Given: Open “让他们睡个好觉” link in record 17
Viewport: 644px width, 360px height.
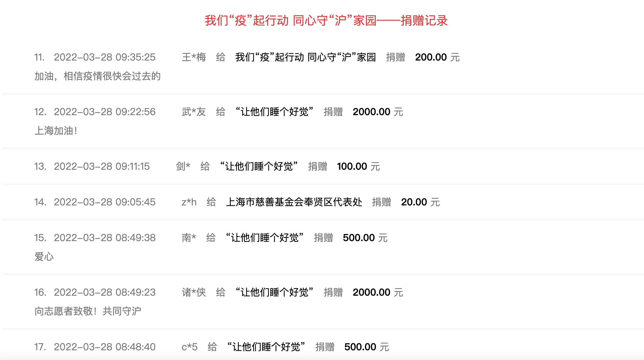Looking at the screenshot, I should pyautogui.click(x=266, y=347).
